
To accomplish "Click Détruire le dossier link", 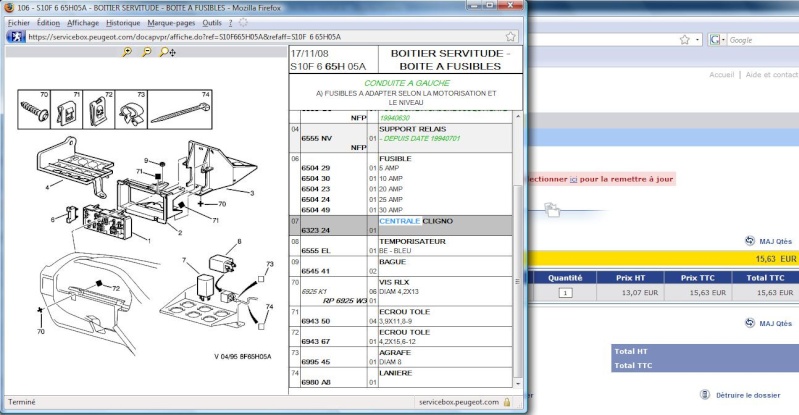I will coord(748,395).
